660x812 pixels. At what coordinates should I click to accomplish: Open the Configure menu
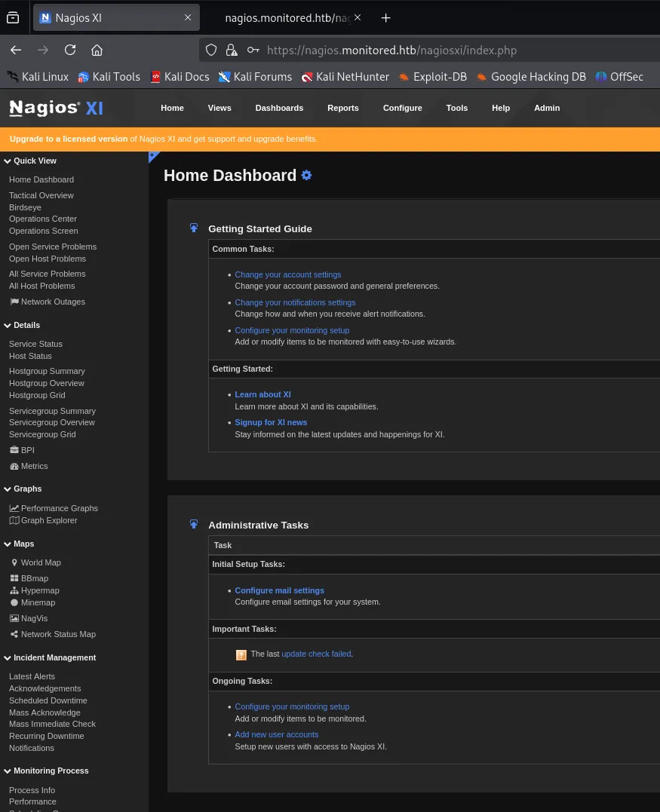tap(402, 108)
